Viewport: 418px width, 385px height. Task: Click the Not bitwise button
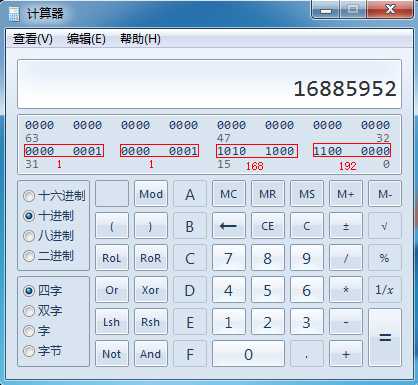112,354
